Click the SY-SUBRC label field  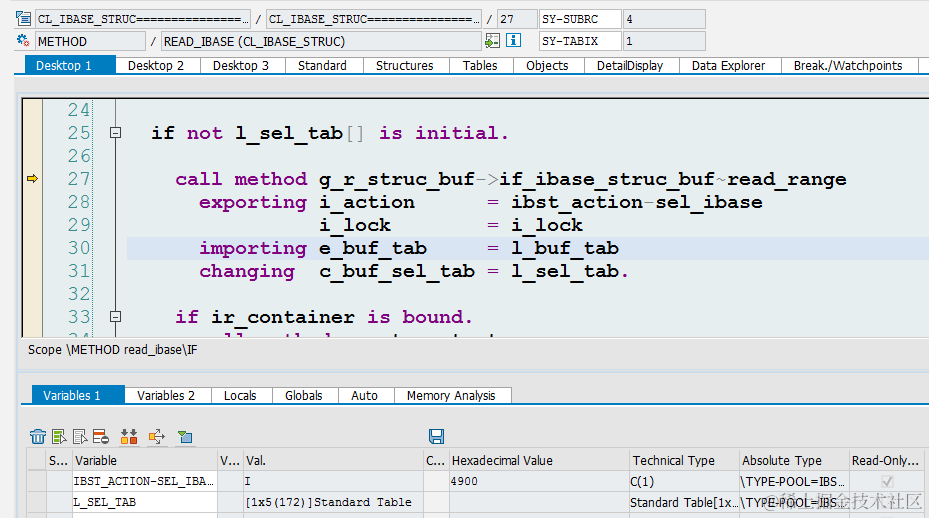point(579,19)
